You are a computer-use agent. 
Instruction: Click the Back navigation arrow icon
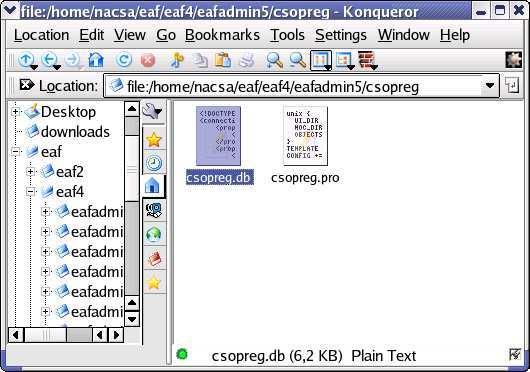(49, 60)
